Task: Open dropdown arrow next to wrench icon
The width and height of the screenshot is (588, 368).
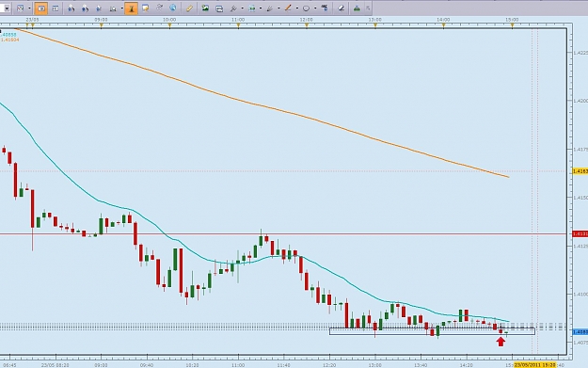Action: 242,8
